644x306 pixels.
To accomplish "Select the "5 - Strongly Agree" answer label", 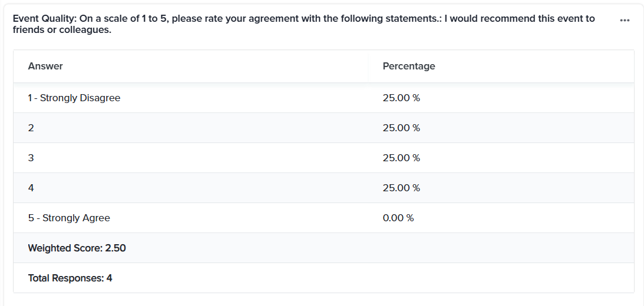I will 69,218.
